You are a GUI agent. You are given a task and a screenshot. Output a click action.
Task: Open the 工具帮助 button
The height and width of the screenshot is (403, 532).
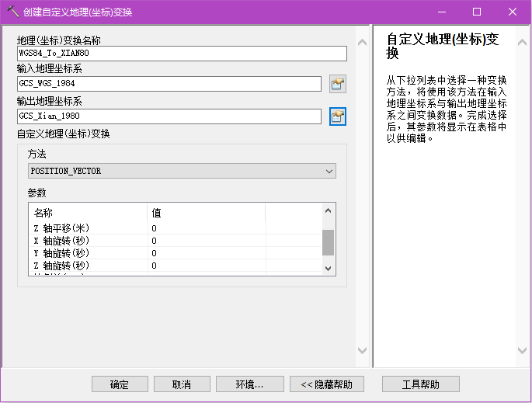[421, 384]
